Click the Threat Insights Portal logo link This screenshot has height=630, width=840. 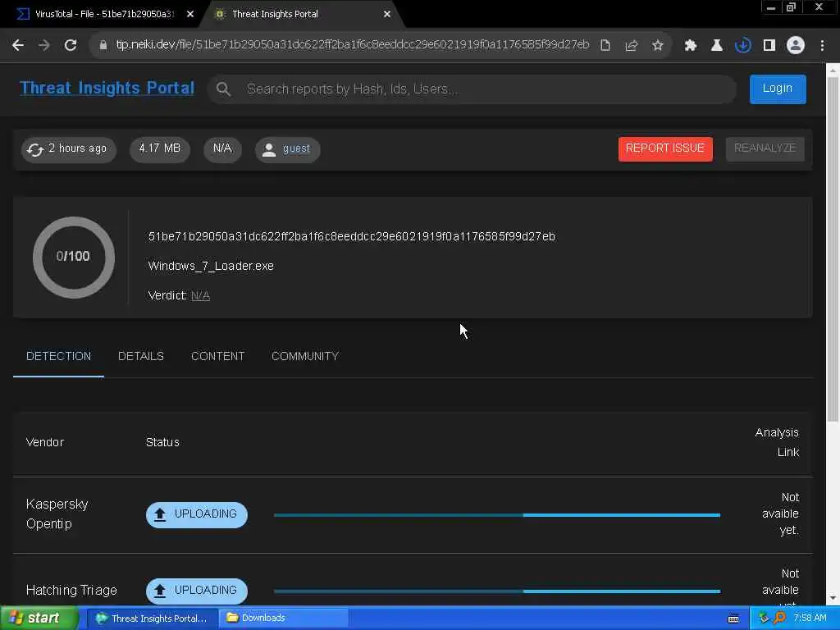(x=107, y=88)
